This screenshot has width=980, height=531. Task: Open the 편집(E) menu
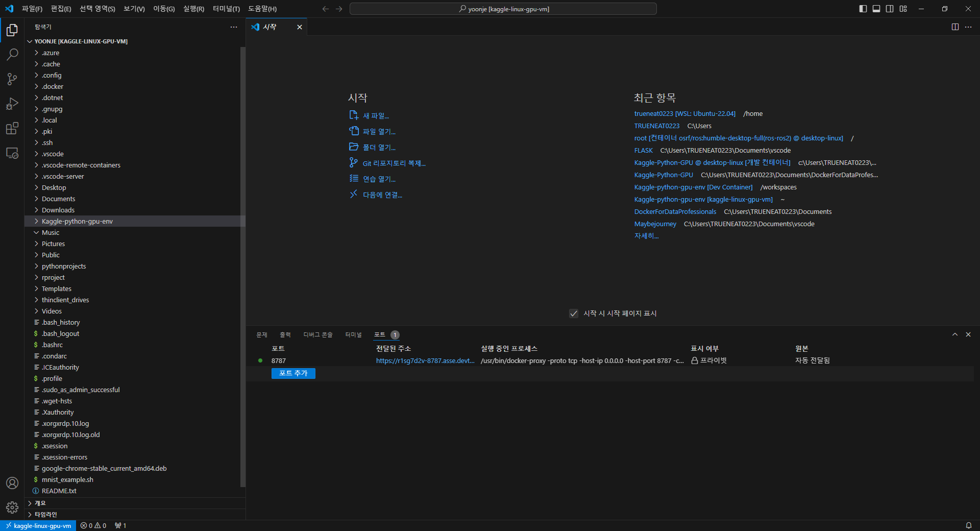[x=61, y=9]
